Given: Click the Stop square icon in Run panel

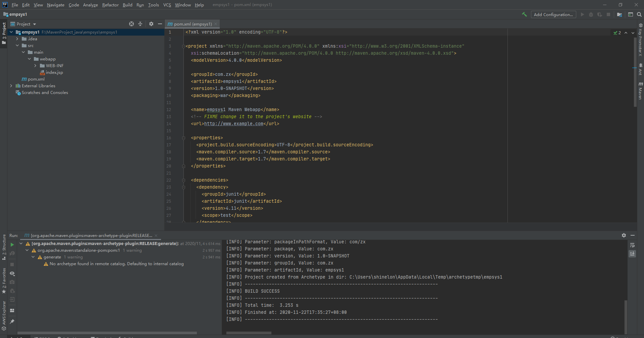Looking at the screenshot, I should pos(12,264).
